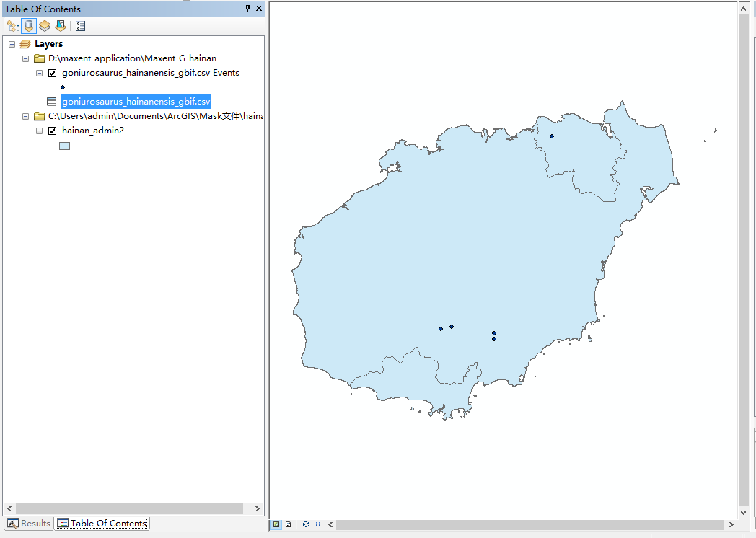Select List By Source icon
The height and width of the screenshot is (538, 756).
click(x=29, y=25)
